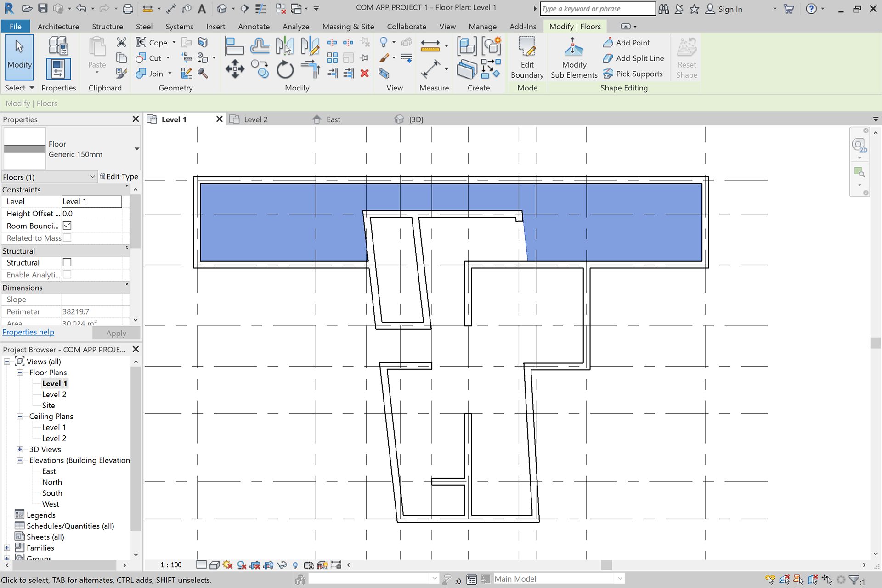Image resolution: width=882 pixels, height=588 pixels.
Task: Click Add Split Line tool
Action: point(633,58)
